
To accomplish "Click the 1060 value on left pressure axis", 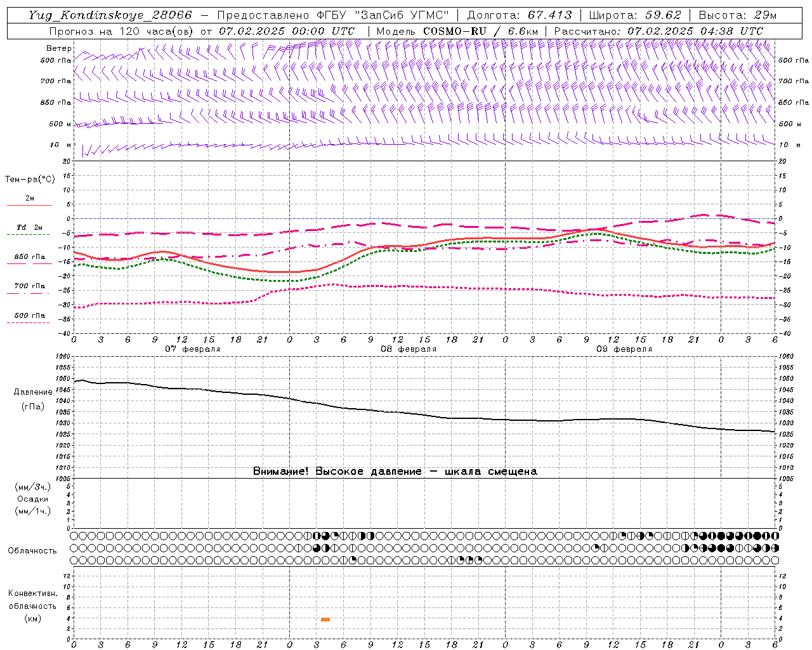I will pos(63,357).
